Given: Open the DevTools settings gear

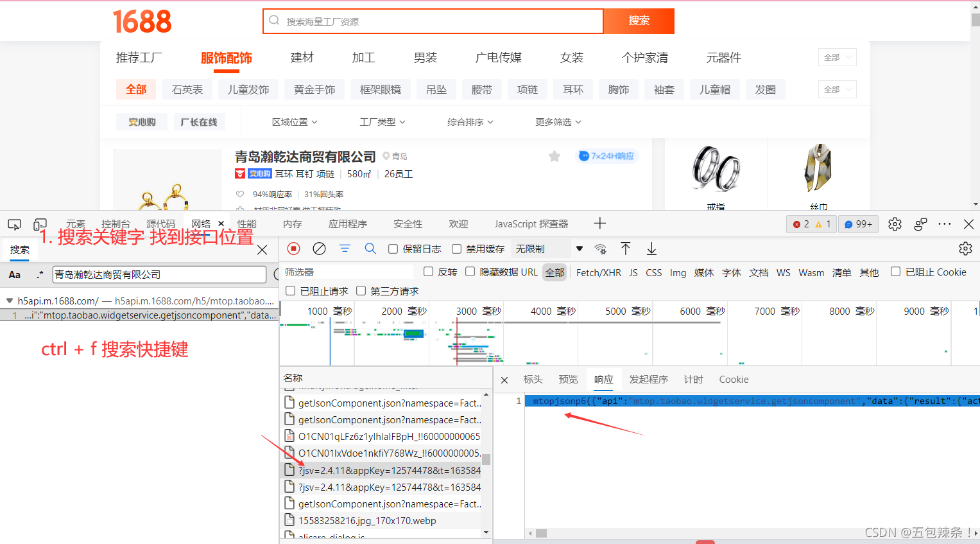Looking at the screenshot, I should tap(895, 224).
